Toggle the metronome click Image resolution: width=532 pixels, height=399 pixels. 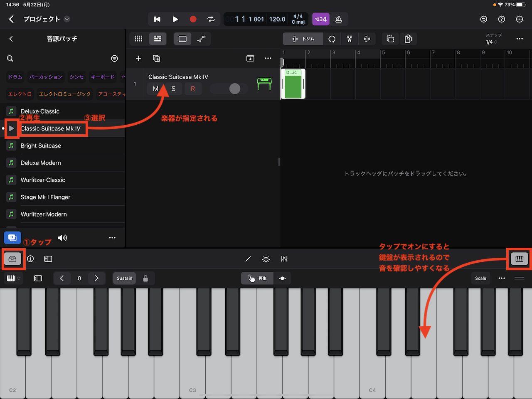339,19
